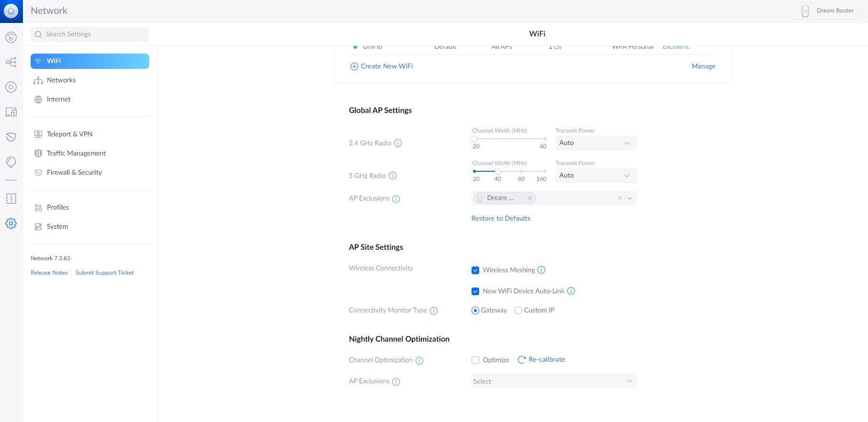This screenshot has height=422, width=868.
Task: Click the Re-calibrate refresh icon
Action: tap(521, 360)
